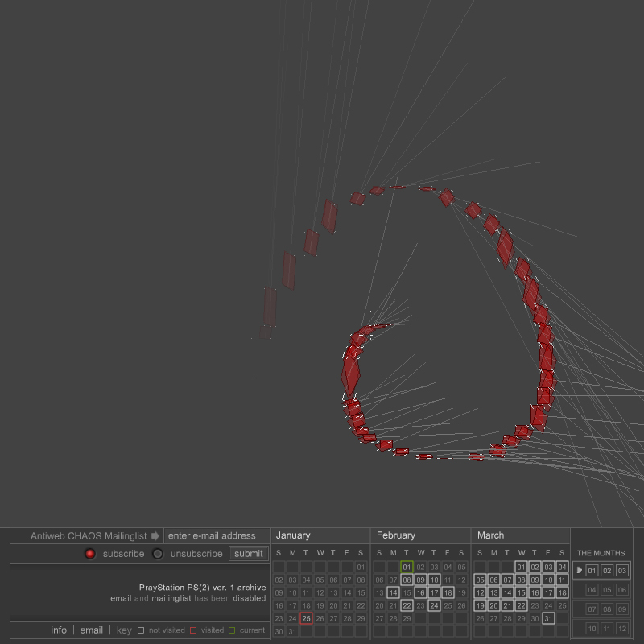Image resolution: width=644 pixels, height=644 pixels.
Task: Select February 22 in calendar
Action: pos(407,605)
